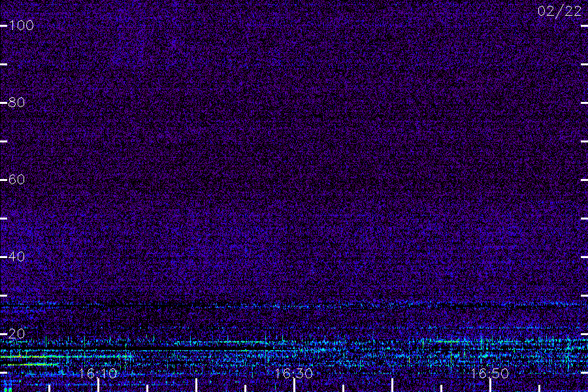Click the 100 frequency axis label
Image resolution: width=588 pixels, height=392 pixels.
[x=21, y=25]
